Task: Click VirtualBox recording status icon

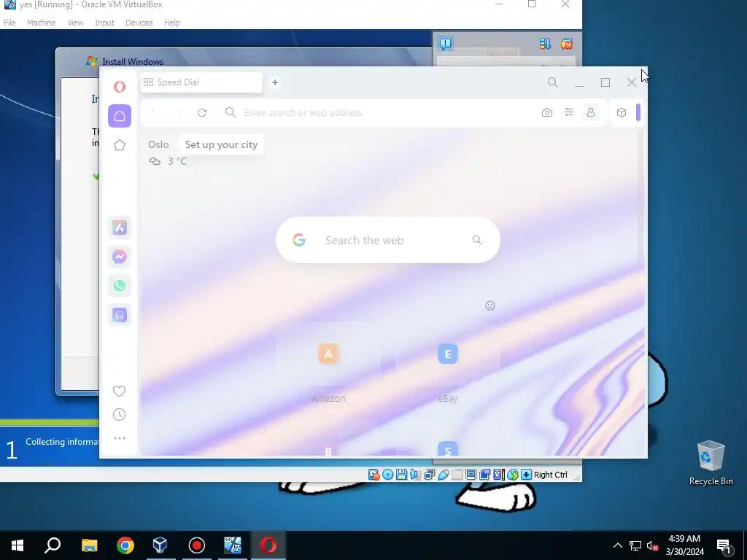Action: tap(485, 475)
